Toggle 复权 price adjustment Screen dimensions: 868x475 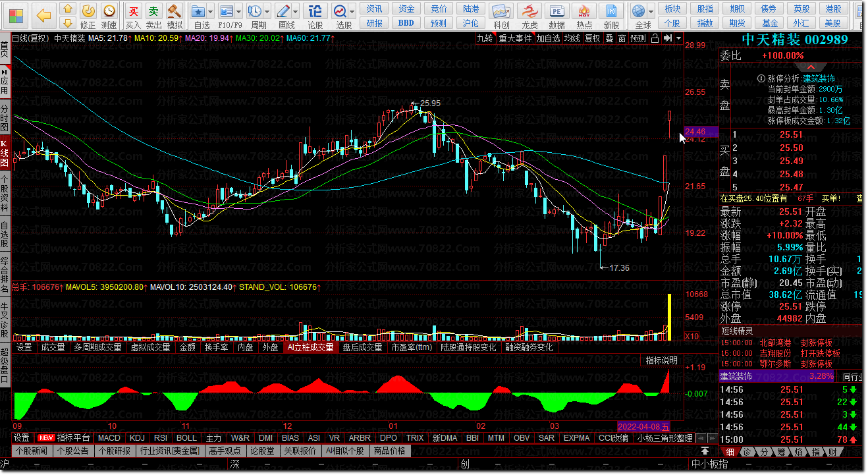coord(593,38)
